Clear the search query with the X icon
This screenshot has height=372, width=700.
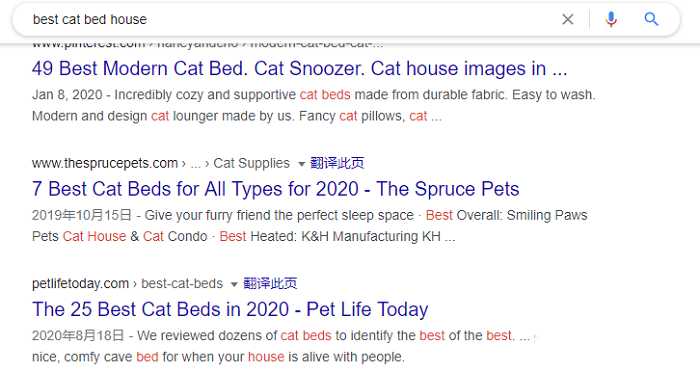(x=567, y=19)
